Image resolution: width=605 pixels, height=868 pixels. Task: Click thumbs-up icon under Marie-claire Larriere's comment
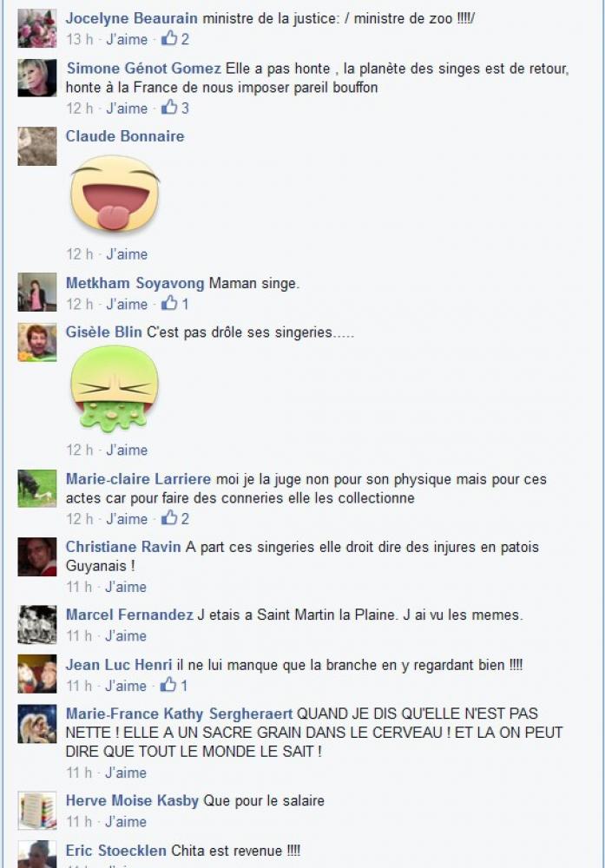tap(168, 517)
